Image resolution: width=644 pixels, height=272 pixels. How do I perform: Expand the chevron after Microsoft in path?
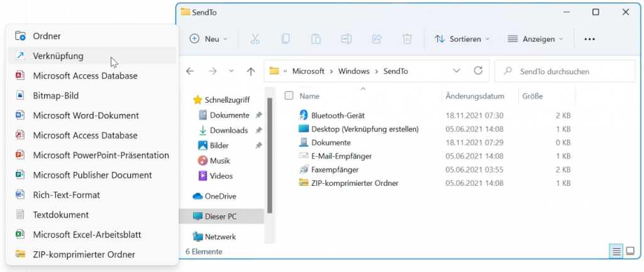332,71
